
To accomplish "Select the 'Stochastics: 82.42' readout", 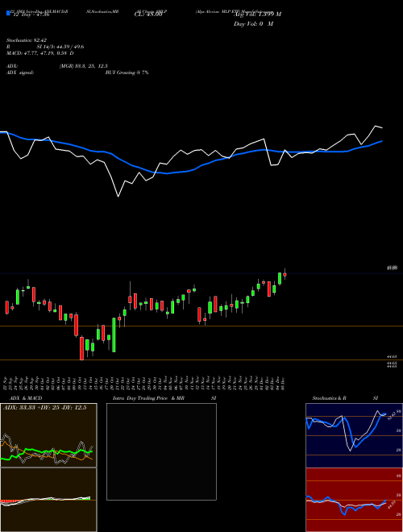I will click(x=27, y=40).
